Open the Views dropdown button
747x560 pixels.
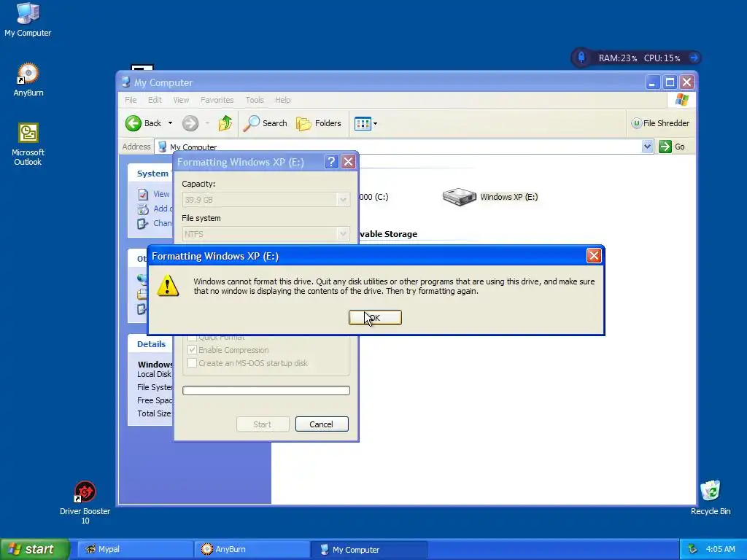pyautogui.click(x=366, y=124)
